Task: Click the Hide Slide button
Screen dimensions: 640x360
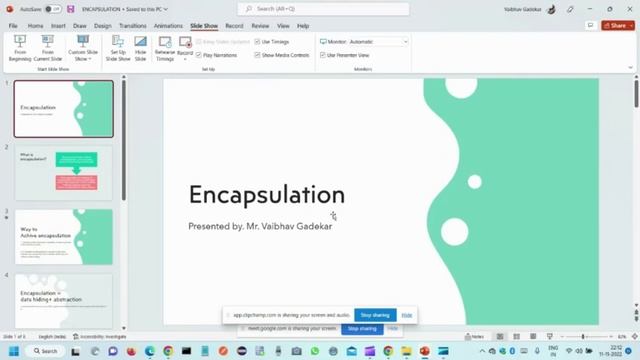Action: coord(140,48)
